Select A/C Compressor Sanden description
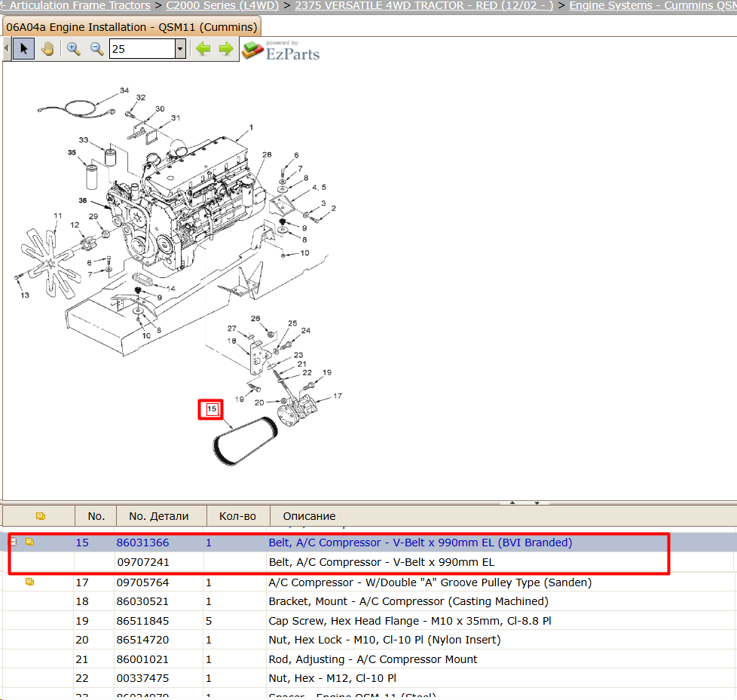The width and height of the screenshot is (737, 700). (430, 582)
